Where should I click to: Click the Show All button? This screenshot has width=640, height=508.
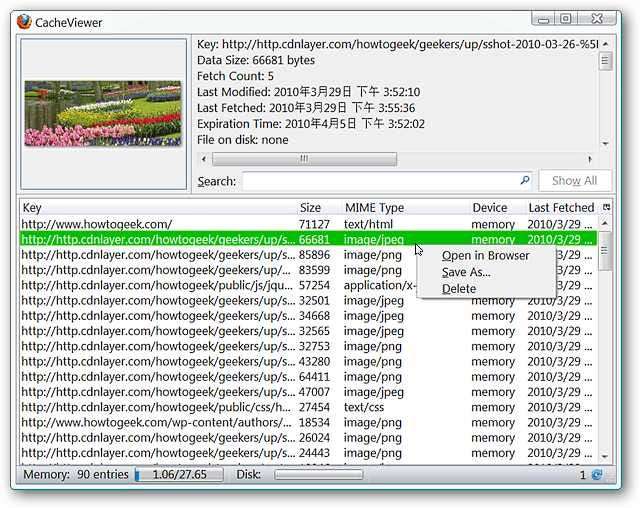(x=575, y=180)
